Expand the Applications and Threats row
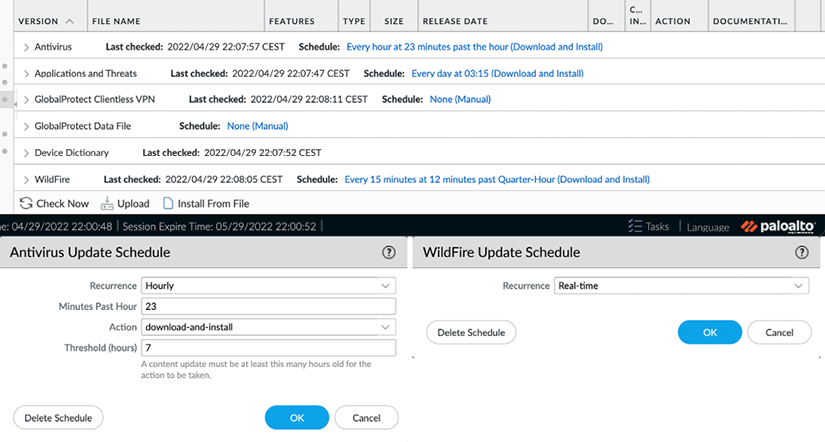The image size is (825, 442). (x=26, y=74)
